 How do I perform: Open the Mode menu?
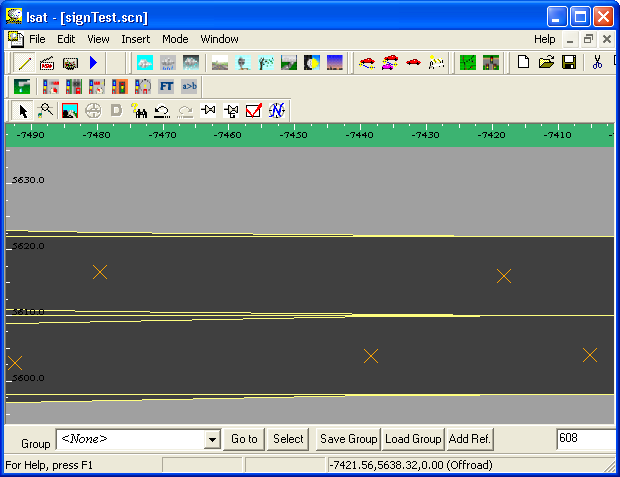click(x=175, y=39)
